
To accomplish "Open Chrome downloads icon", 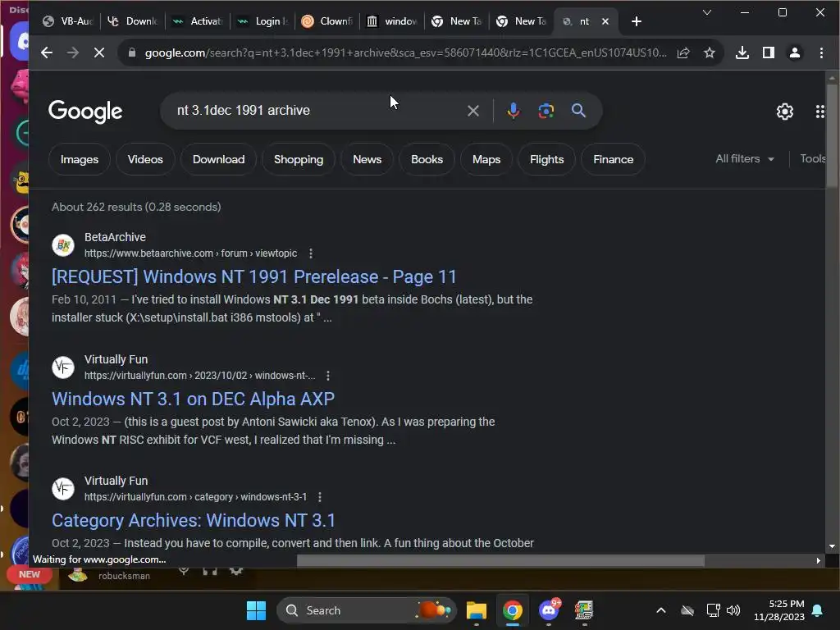I will 742,52.
